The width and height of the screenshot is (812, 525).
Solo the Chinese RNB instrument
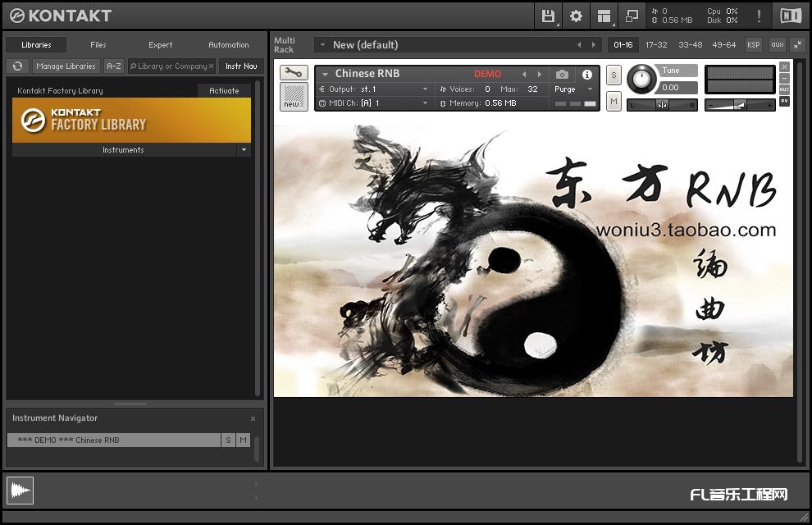[x=614, y=75]
